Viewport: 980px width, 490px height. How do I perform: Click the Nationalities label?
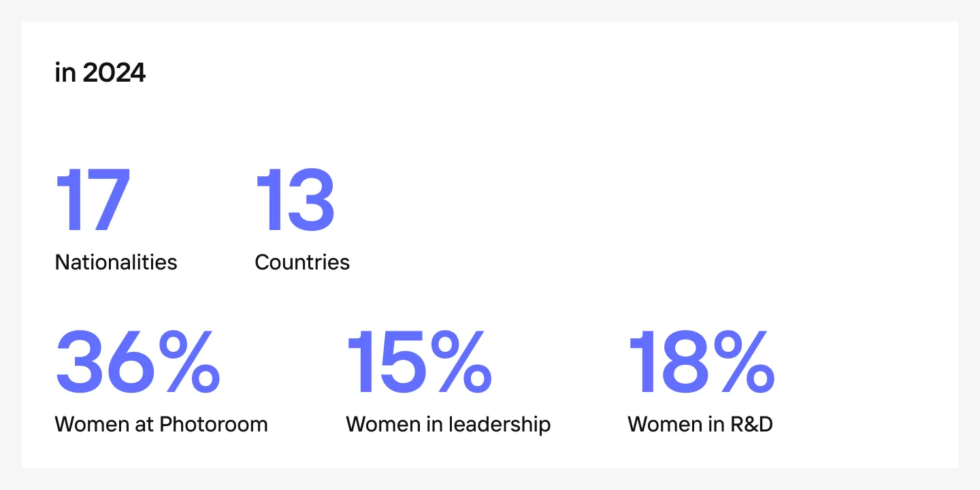pyautogui.click(x=116, y=262)
